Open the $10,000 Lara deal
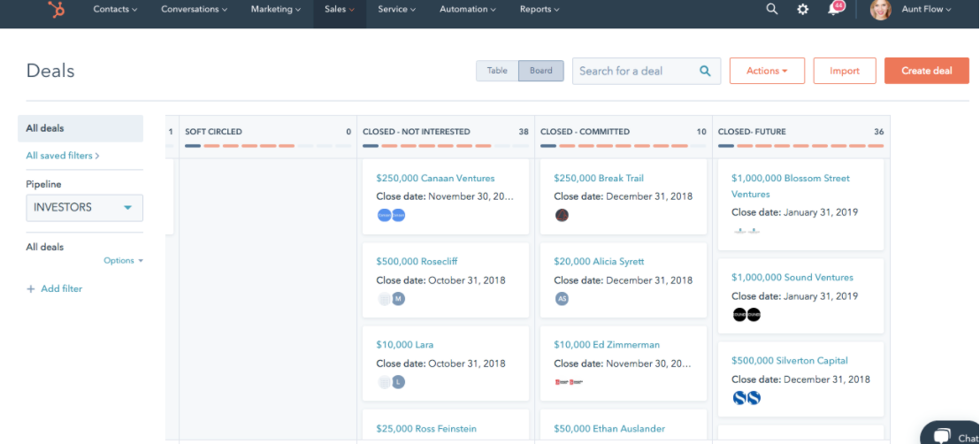 point(404,345)
